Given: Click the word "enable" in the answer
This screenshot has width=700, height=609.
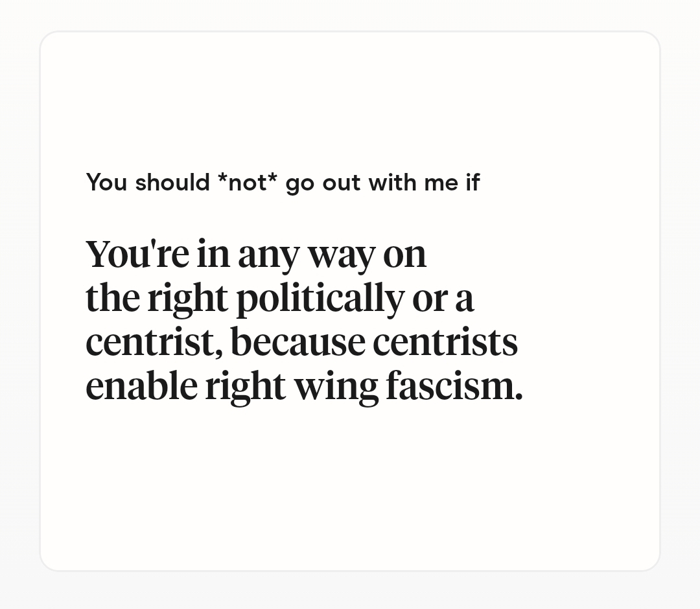Looking at the screenshot, I should 141,386.
